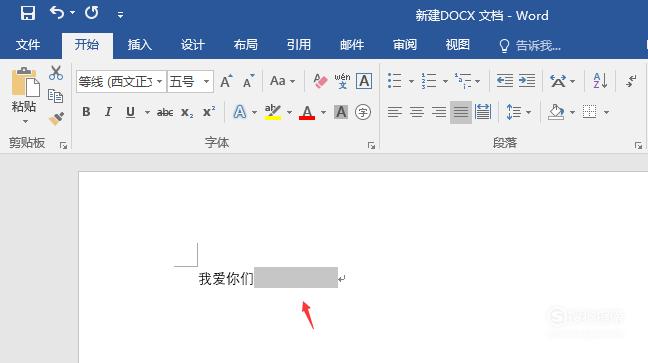
Task: Align text left
Action: point(395,112)
